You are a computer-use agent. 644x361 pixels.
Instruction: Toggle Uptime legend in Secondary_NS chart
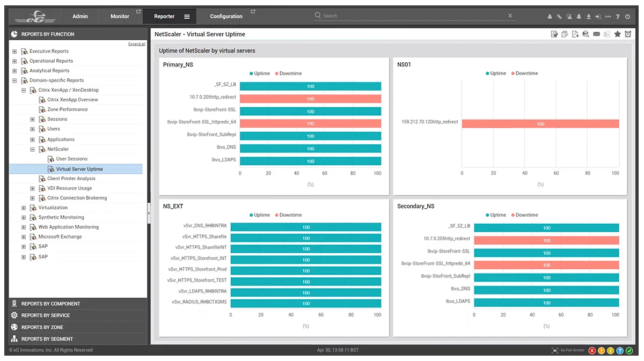(x=496, y=215)
